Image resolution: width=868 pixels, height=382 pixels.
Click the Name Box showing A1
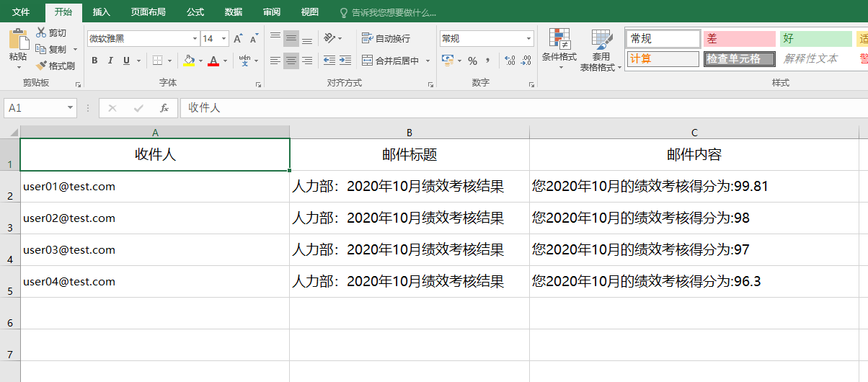(40, 108)
